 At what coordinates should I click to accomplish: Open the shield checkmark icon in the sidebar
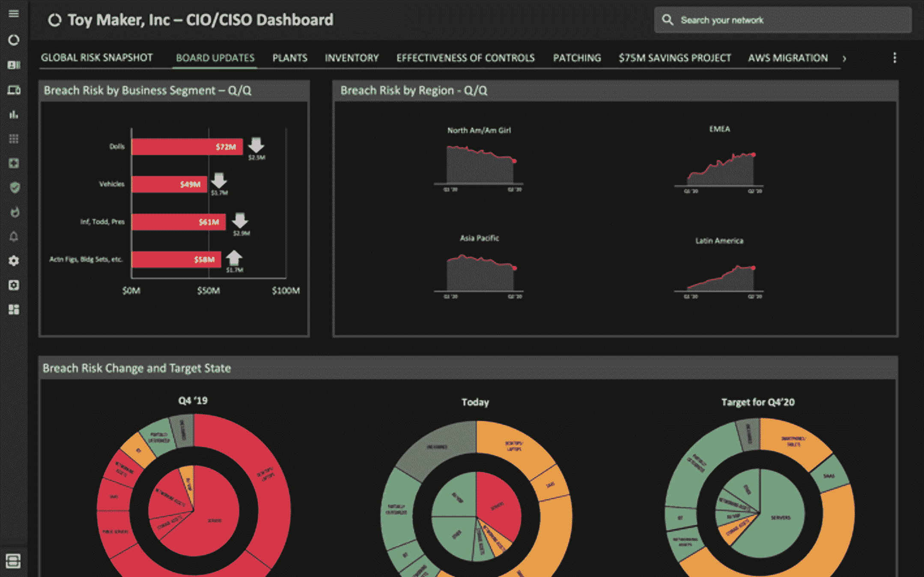coord(15,187)
